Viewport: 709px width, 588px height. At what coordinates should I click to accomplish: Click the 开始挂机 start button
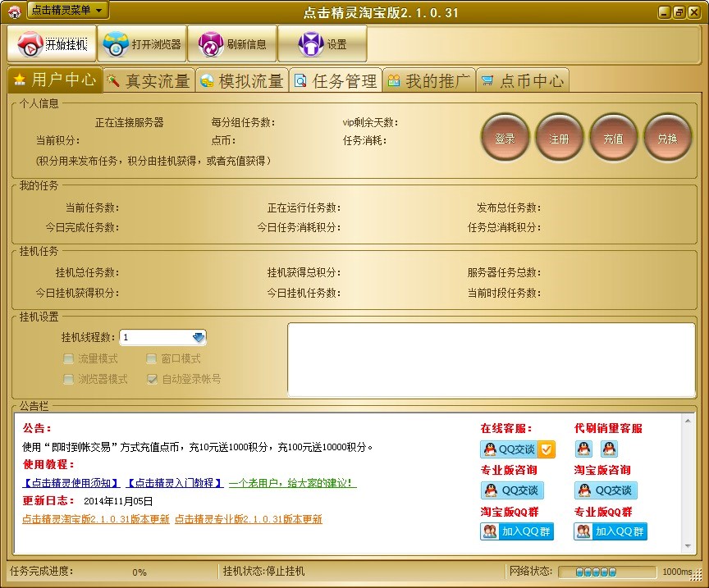click(x=52, y=43)
